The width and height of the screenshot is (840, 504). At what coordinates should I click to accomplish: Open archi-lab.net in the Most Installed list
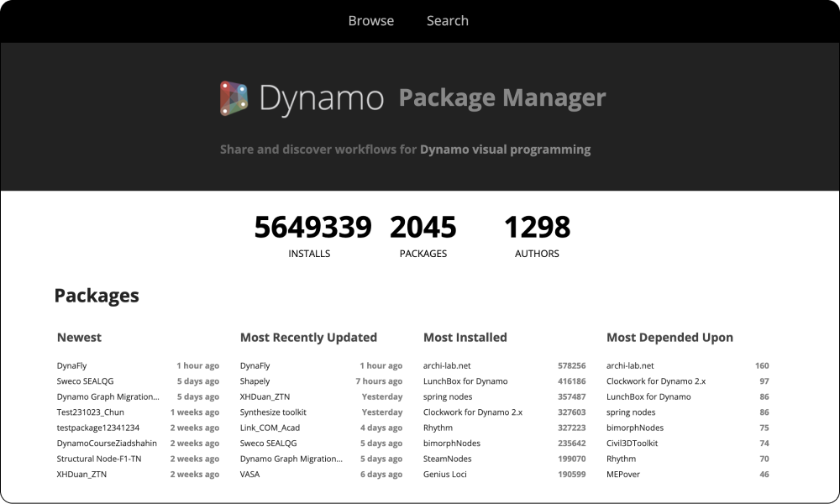[447, 366]
